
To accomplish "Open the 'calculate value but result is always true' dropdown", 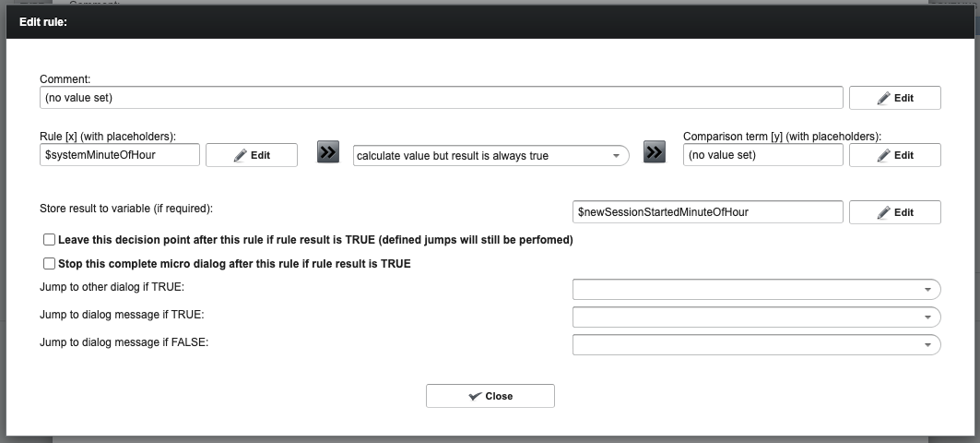I will [490, 155].
